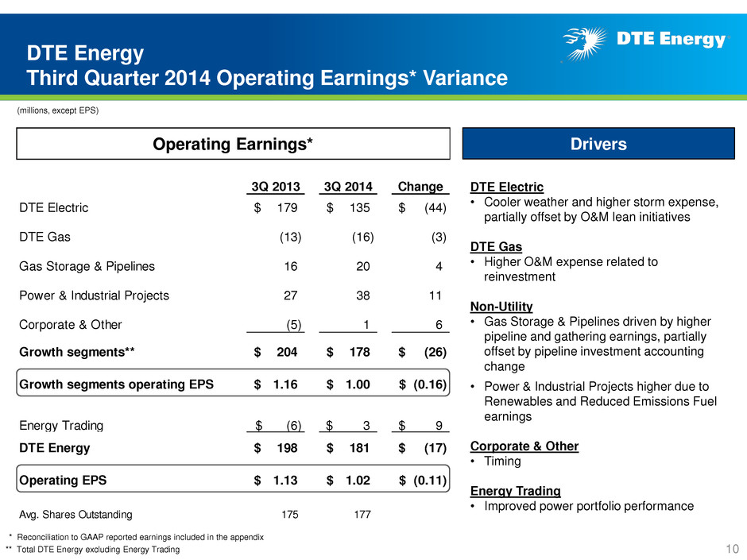This screenshot has height=560, width=747.
Task: Click the 'Total DTE Energy excluding Energy Trading' footnote
Action: (98, 550)
